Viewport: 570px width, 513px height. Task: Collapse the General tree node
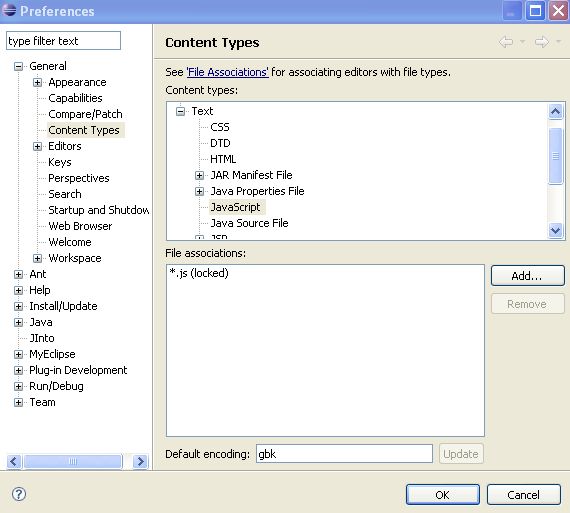18,66
